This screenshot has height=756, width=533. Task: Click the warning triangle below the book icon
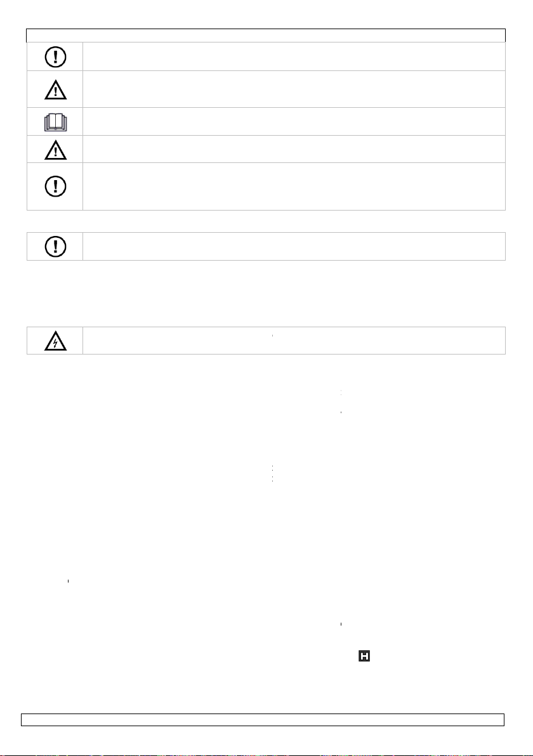point(55,150)
